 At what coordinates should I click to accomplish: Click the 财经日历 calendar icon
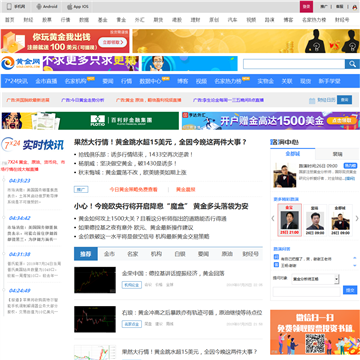click(312, 100)
